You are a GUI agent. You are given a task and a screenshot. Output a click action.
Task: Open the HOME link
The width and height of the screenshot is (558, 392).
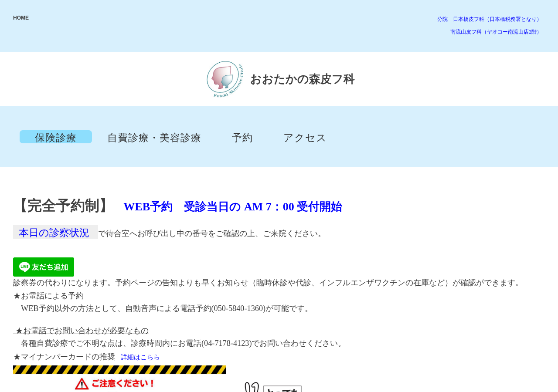coord(21,18)
